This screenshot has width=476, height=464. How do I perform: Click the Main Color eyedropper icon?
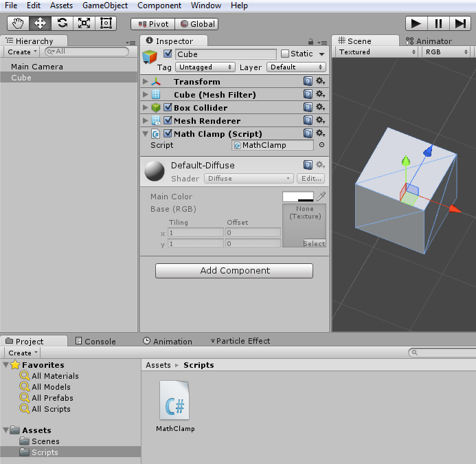[321, 197]
